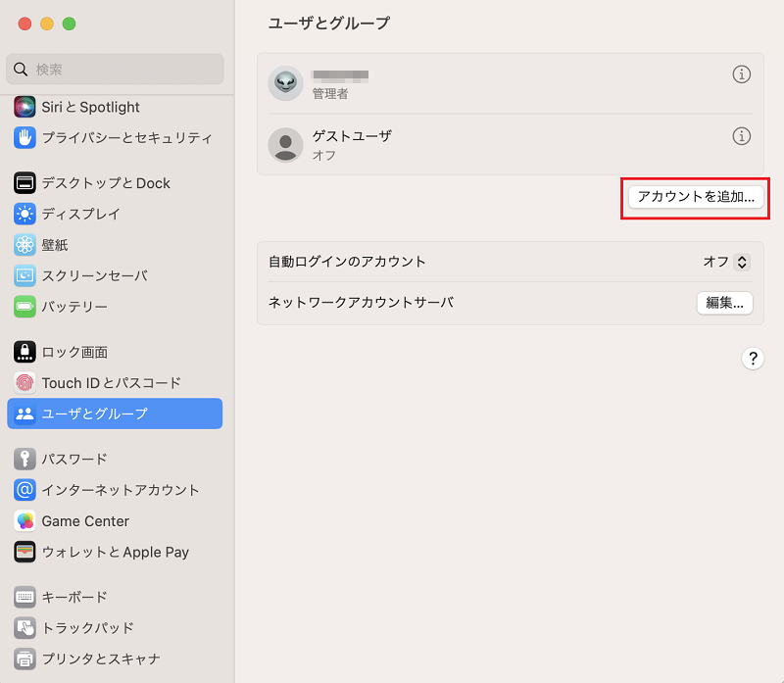Click the 管理者 role text
784x683 pixels.
[330, 94]
